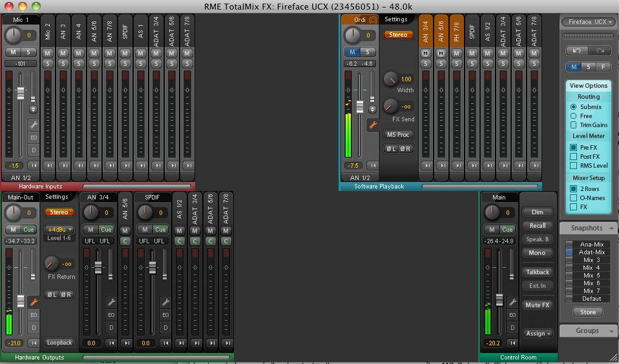Open EQ on SPDIF output channel
The height and width of the screenshot is (364, 619).
[165, 315]
